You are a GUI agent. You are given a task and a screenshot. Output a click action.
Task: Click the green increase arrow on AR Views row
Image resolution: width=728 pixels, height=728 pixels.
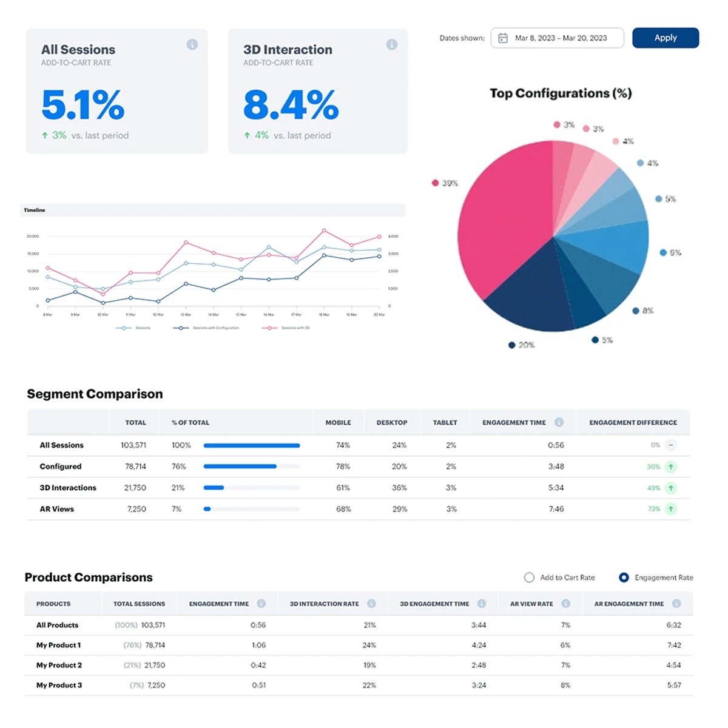coord(671,509)
